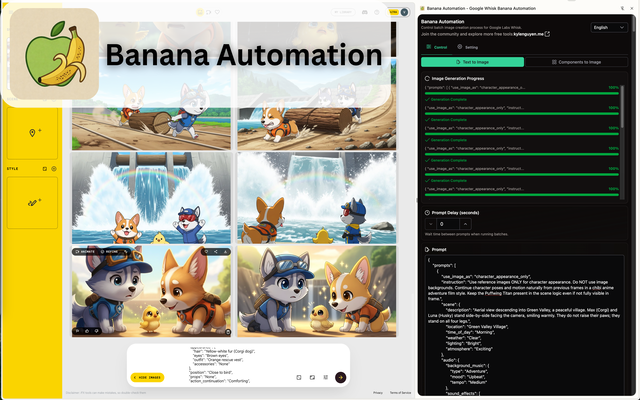Focus the Prompt Delay number field
640x400 pixels.
point(448,224)
